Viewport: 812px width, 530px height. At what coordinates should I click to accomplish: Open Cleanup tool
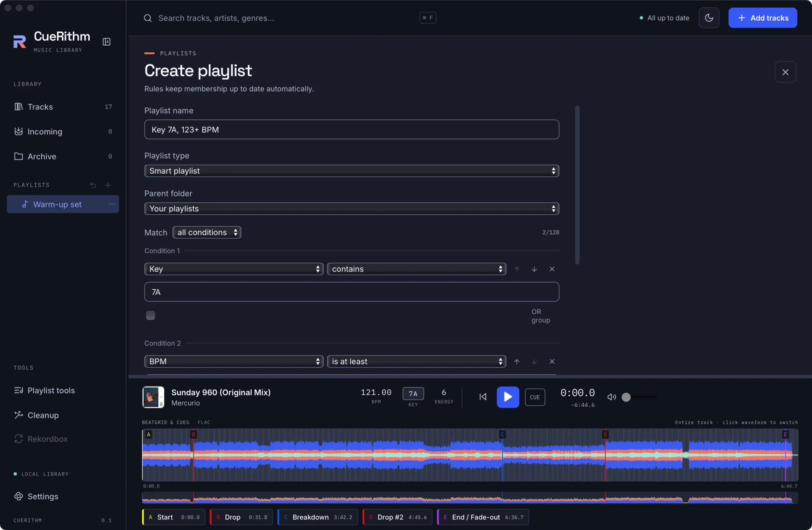pyautogui.click(x=63, y=415)
